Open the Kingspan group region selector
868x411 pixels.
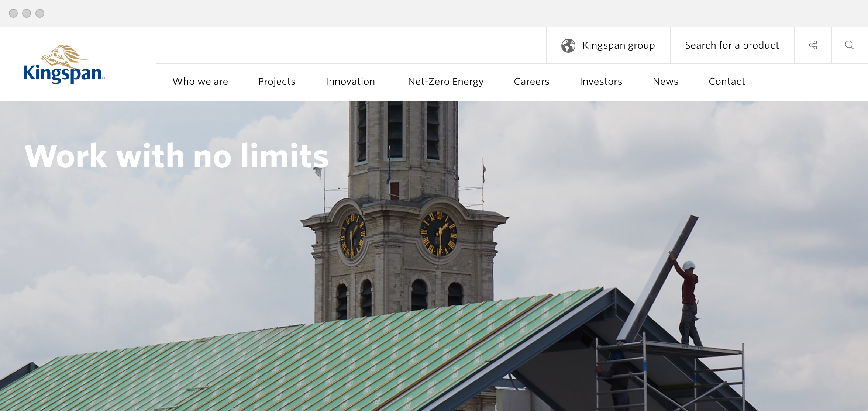[618, 45]
